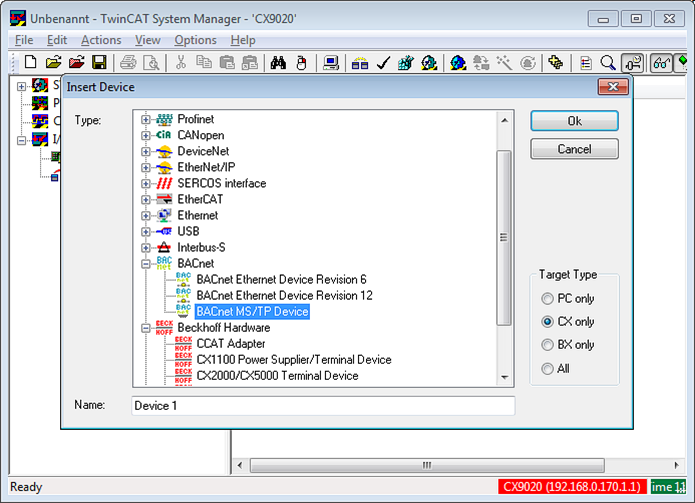Click the CX9020 target status bar indicator

572,487
